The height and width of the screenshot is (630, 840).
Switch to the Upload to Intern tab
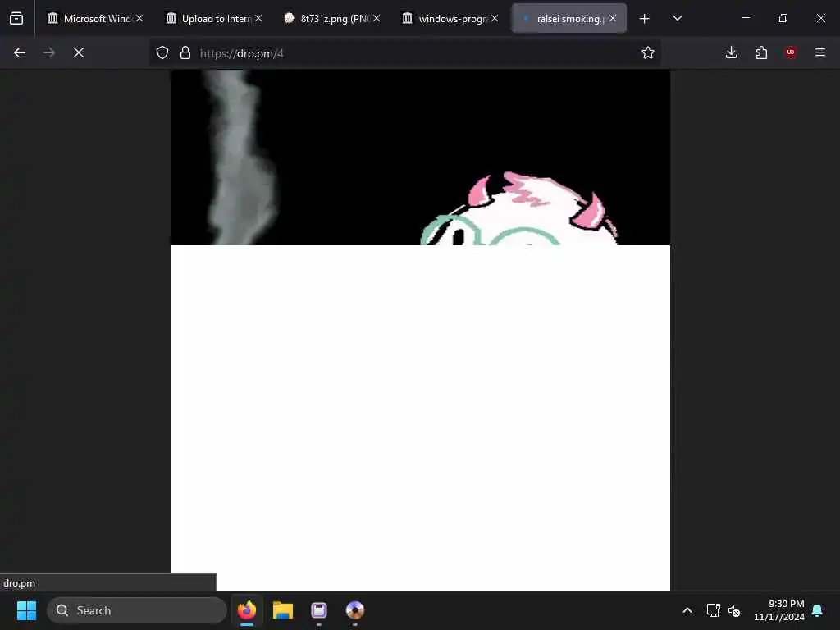pyautogui.click(x=215, y=19)
